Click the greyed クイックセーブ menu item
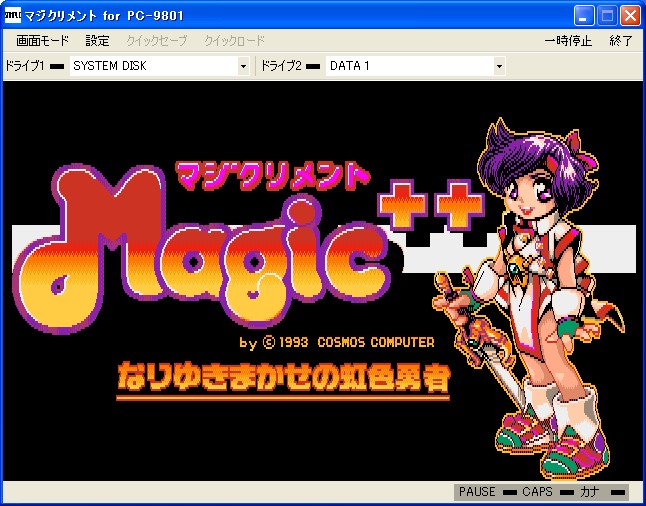The width and height of the screenshot is (646, 506). (x=157, y=41)
